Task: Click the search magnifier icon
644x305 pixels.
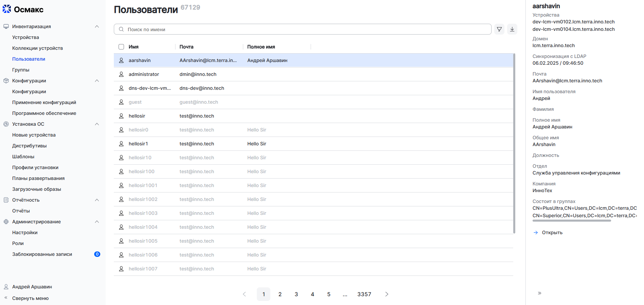Action: click(121, 29)
